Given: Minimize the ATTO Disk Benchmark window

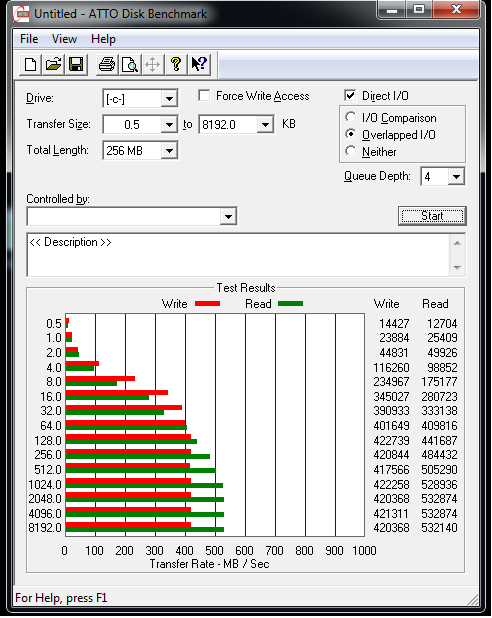Looking at the screenshot, I should point(391,9).
